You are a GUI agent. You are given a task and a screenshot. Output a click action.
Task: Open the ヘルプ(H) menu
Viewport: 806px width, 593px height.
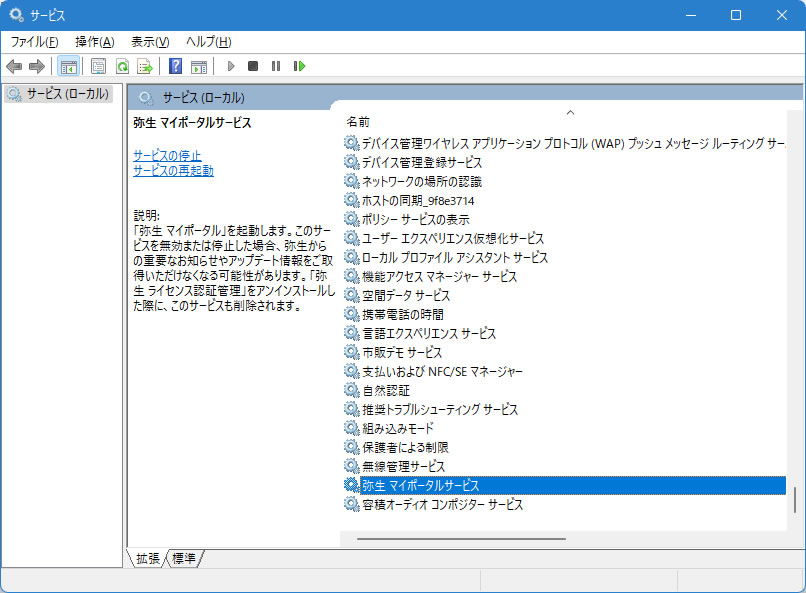tap(208, 42)
